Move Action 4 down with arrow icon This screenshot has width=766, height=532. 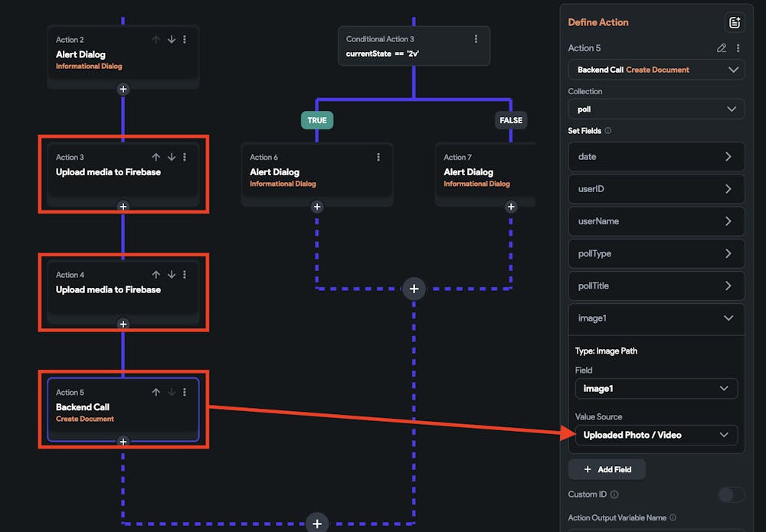(x=172, y=275)
